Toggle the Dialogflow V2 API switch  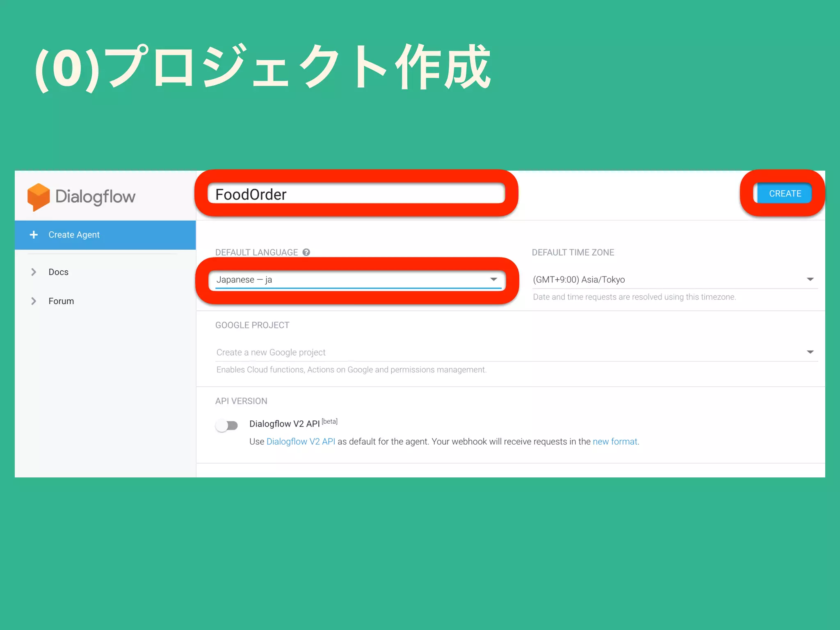[x=227, y=425]
